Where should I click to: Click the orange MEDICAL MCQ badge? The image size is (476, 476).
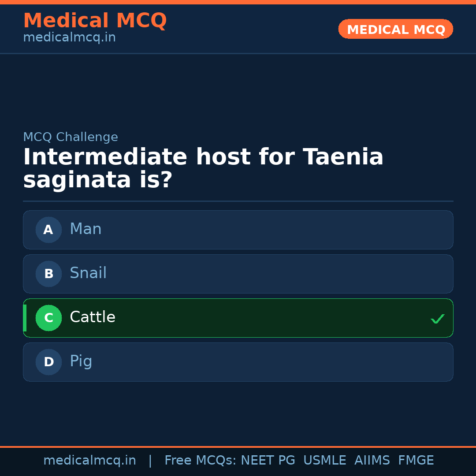point(396,29)
